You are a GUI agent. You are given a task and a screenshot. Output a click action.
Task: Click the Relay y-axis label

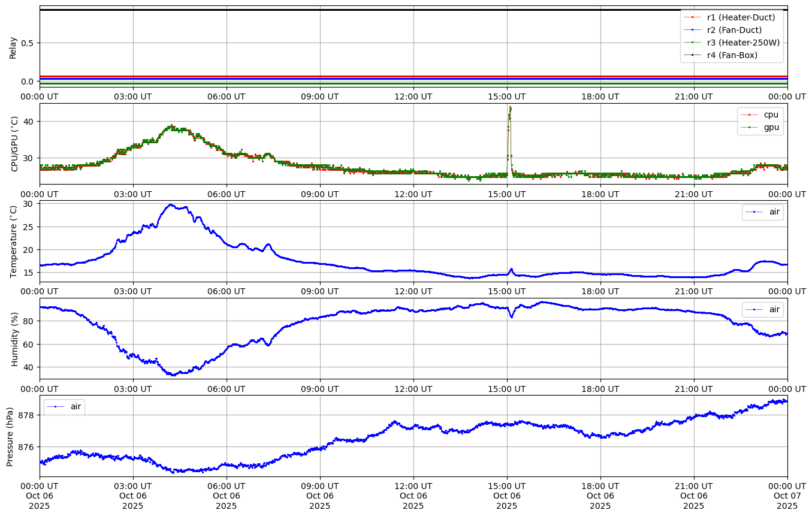point(13,47)
